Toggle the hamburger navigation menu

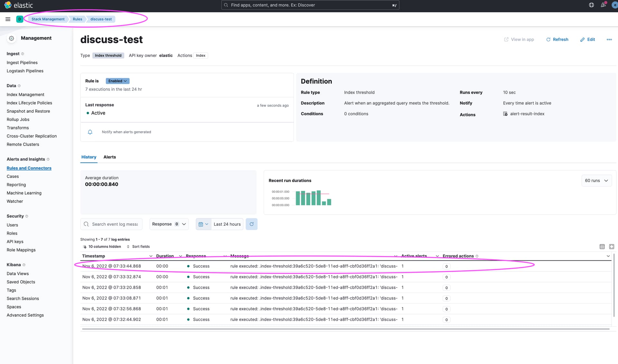click(x=8, y=19)
